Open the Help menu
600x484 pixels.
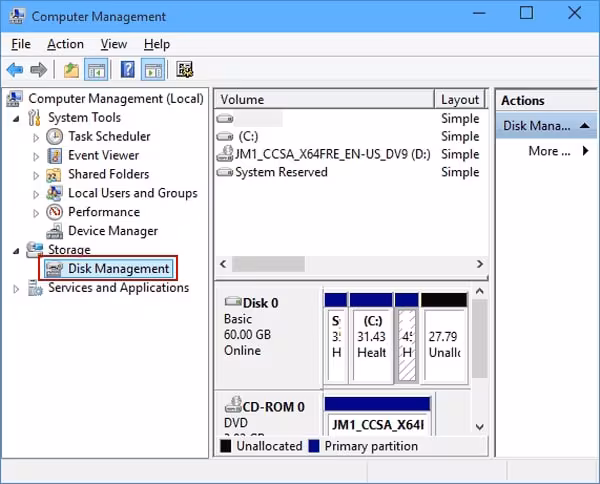click(x=157, y=44)
